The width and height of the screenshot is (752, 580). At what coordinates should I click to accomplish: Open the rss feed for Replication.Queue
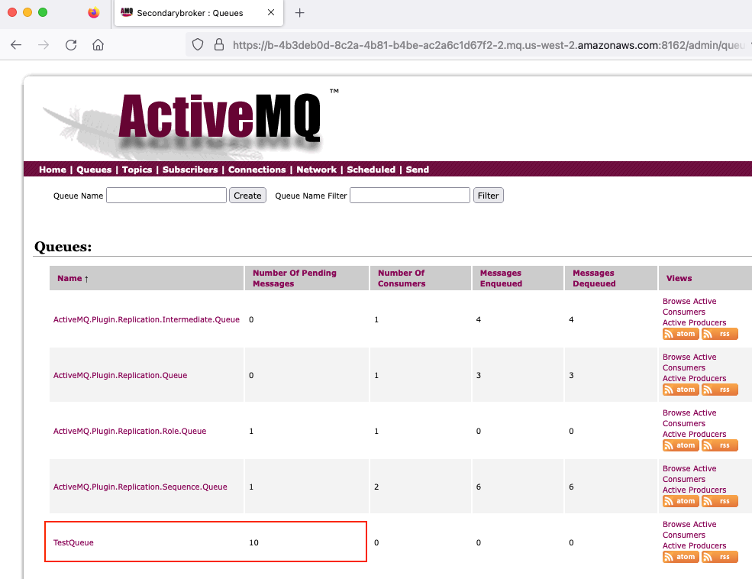pyautogui.click(x=719, y=390)
